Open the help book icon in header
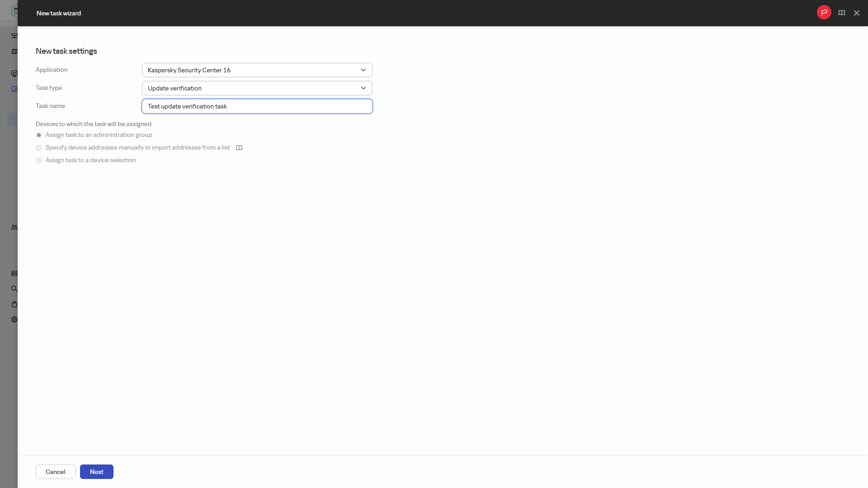This screenshot has height=488, width=868. [841, 13]
